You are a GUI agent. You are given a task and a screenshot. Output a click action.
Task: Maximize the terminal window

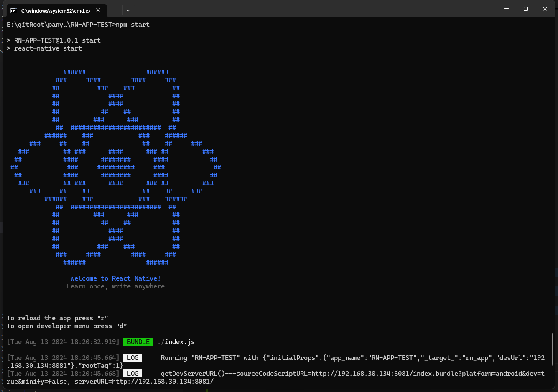(526, 9)
